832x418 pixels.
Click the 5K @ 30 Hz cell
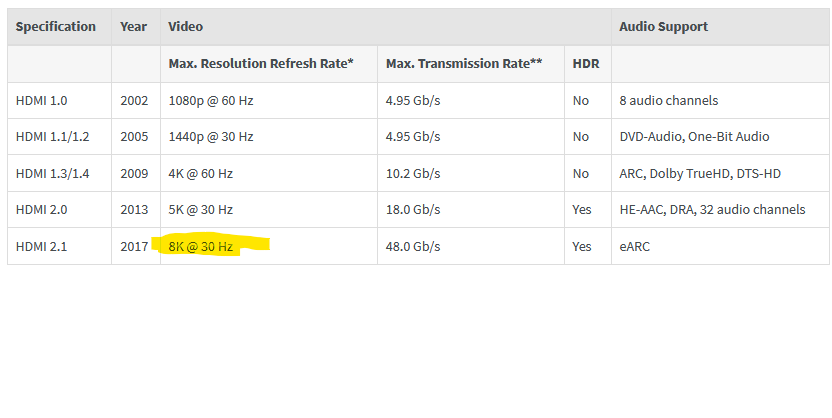click(201, 210)
